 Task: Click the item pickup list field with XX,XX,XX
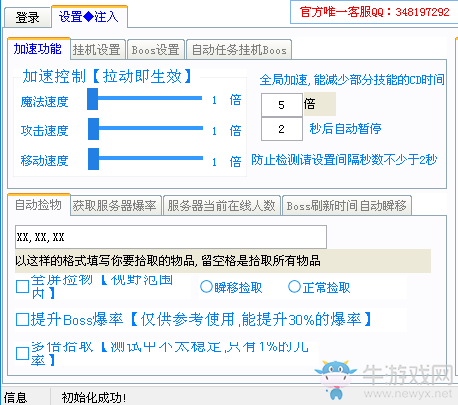(171, 237)
